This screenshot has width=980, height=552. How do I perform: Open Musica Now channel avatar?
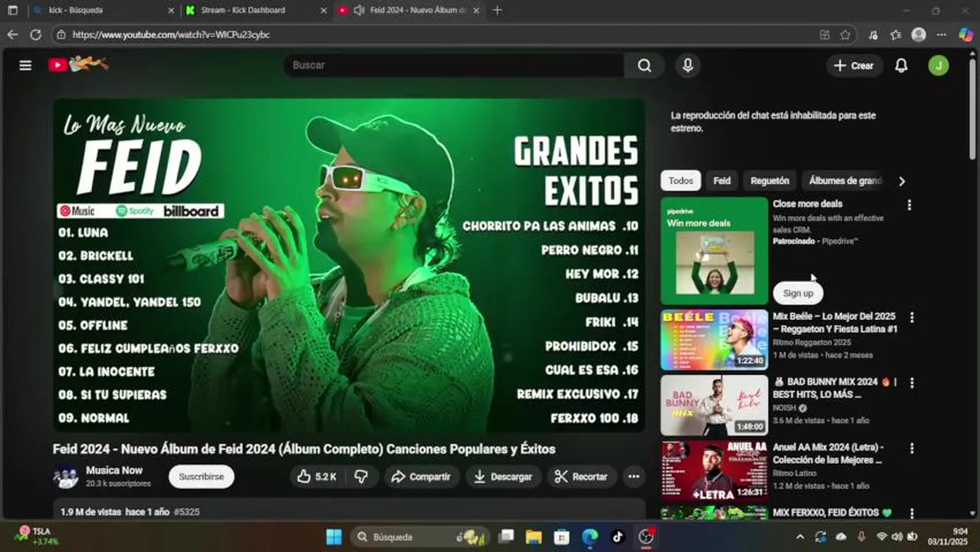point(65,476)
